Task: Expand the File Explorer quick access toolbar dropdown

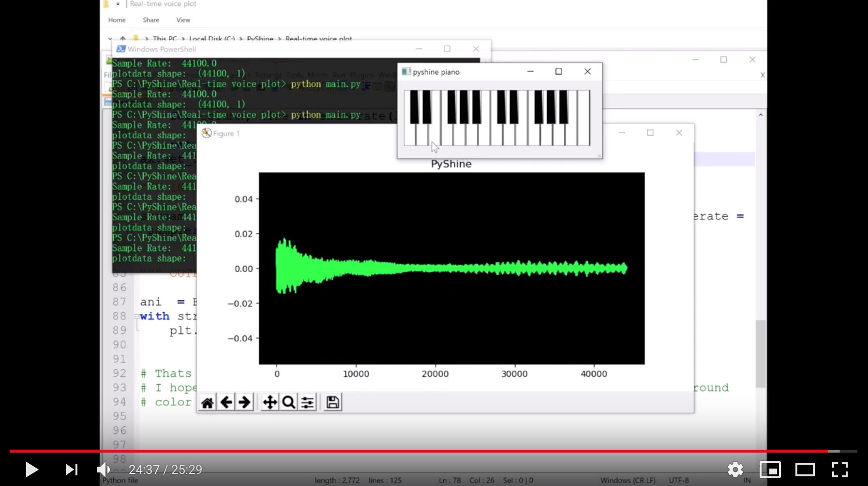Action: 118,4
